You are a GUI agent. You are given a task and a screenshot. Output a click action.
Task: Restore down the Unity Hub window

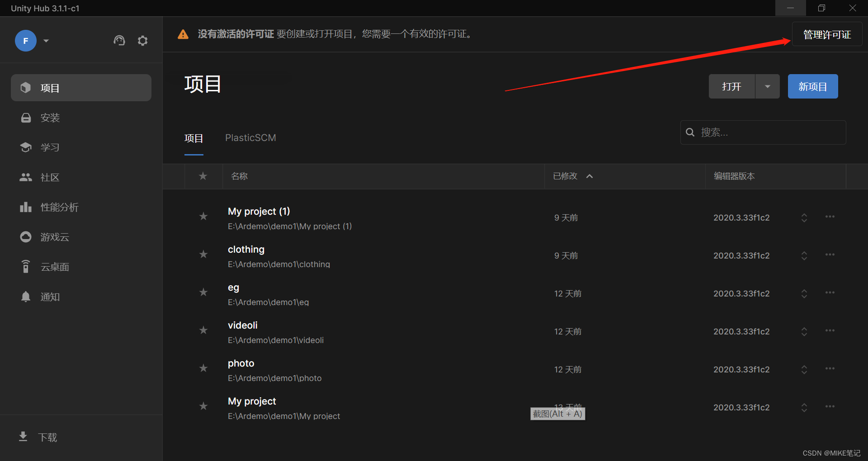821,8
